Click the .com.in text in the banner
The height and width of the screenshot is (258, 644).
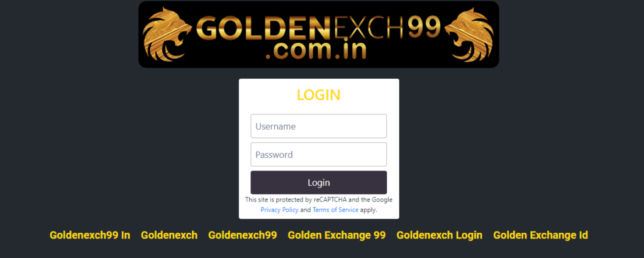[x=316, y=50]
